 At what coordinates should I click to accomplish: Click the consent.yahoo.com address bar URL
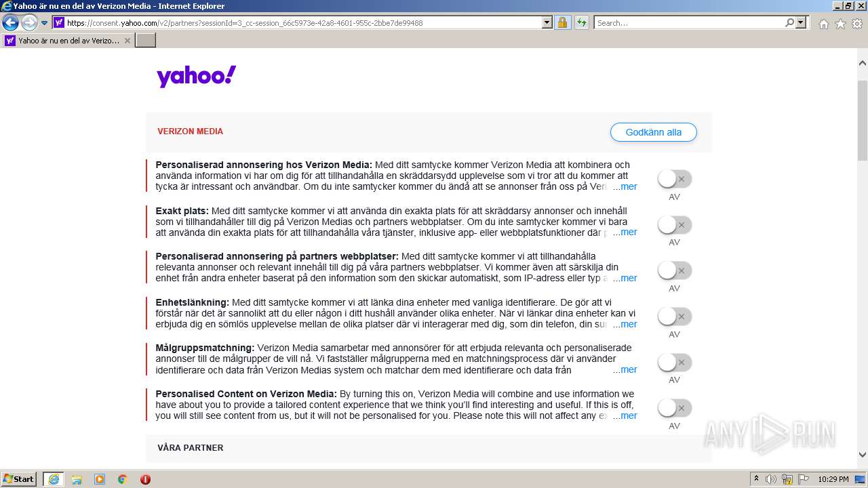(x=245, y=22)
